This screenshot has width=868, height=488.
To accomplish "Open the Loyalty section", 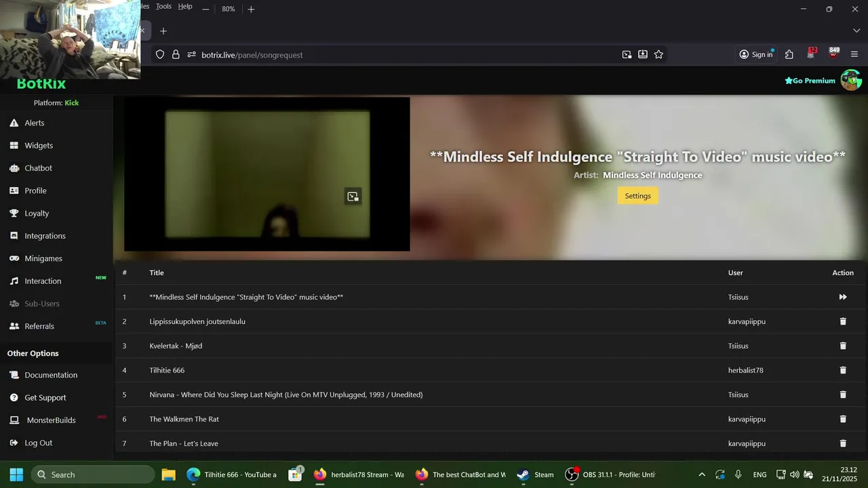I will point(37,213).
